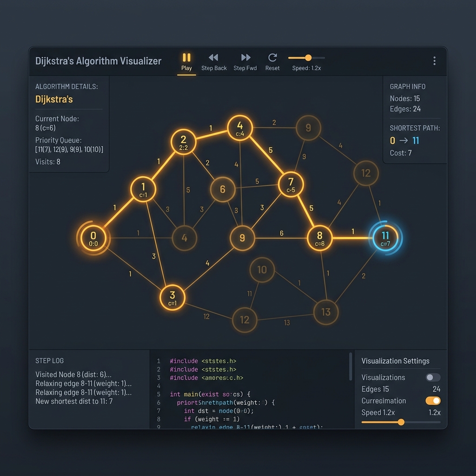This screenshot has width=476, height=476.
Task: Click the 'Nodes: 15' graph info
Action: [405, 99]
